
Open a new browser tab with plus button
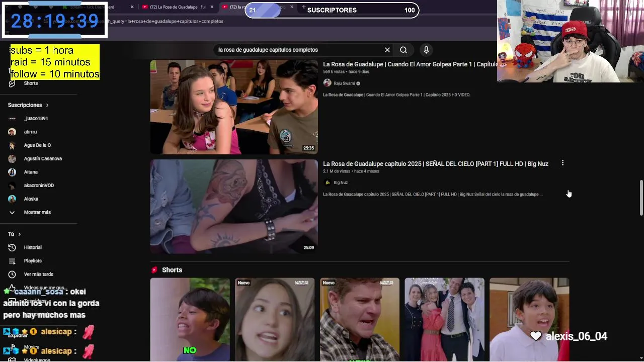click(x=305, y=7)
